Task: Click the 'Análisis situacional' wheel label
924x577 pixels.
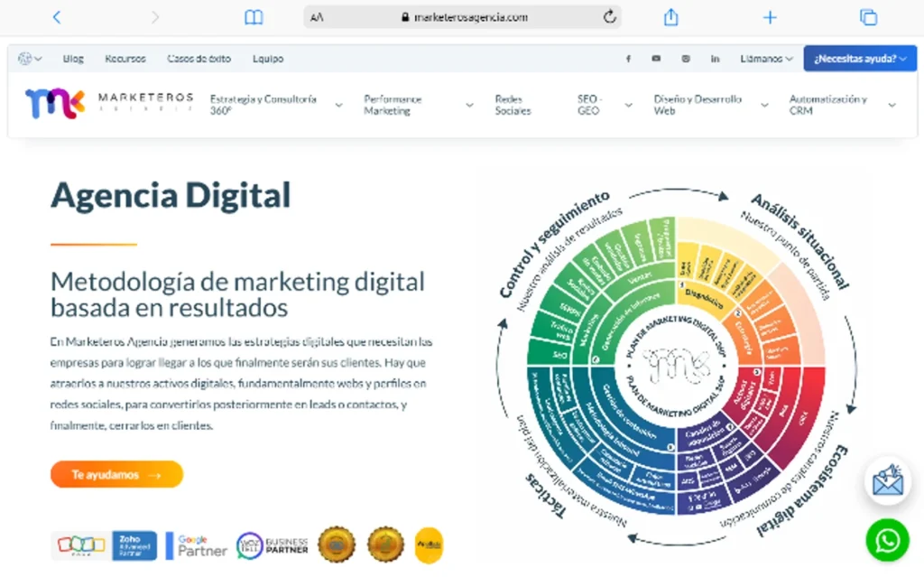Action: tap(799, 240)
